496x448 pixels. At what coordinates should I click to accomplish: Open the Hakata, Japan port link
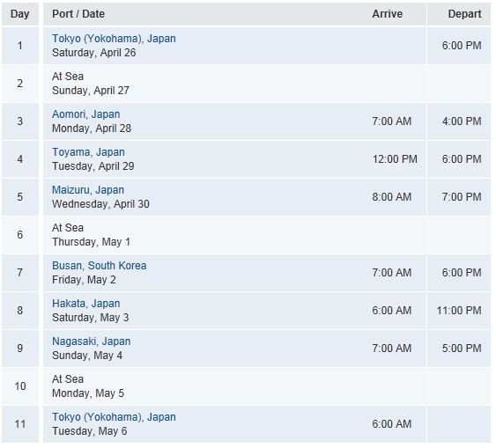86,304
